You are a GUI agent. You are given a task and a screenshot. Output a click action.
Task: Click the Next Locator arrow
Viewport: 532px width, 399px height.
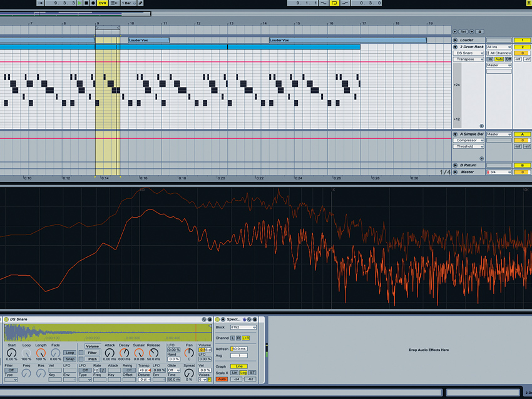(x=472, y=31)
